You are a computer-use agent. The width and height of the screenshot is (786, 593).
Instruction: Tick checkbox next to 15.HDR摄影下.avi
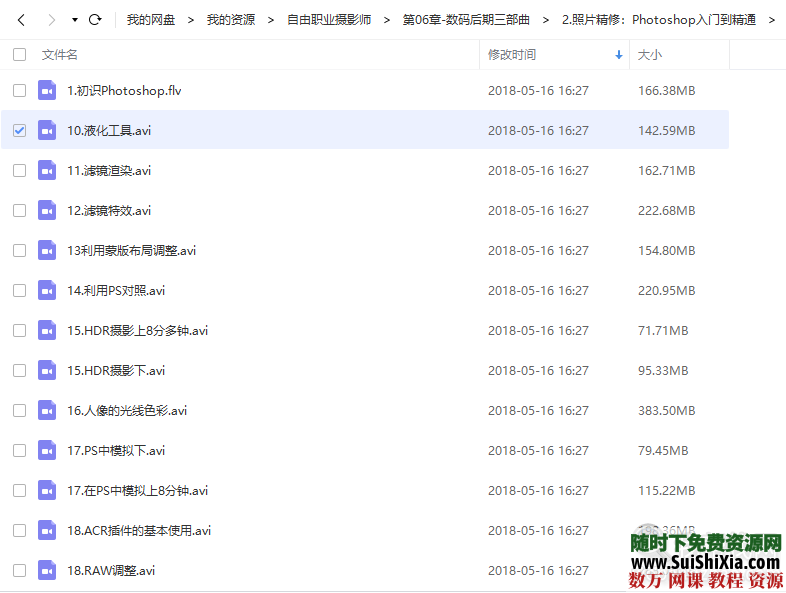tap(20, 371)
